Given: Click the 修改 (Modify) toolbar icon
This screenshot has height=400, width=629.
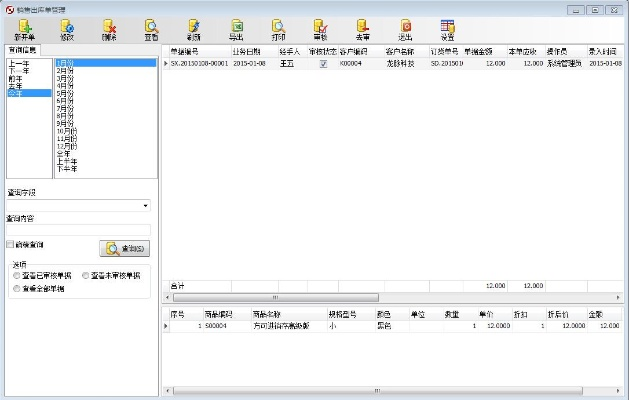Looking at the screenshot, I should point(67,29).
